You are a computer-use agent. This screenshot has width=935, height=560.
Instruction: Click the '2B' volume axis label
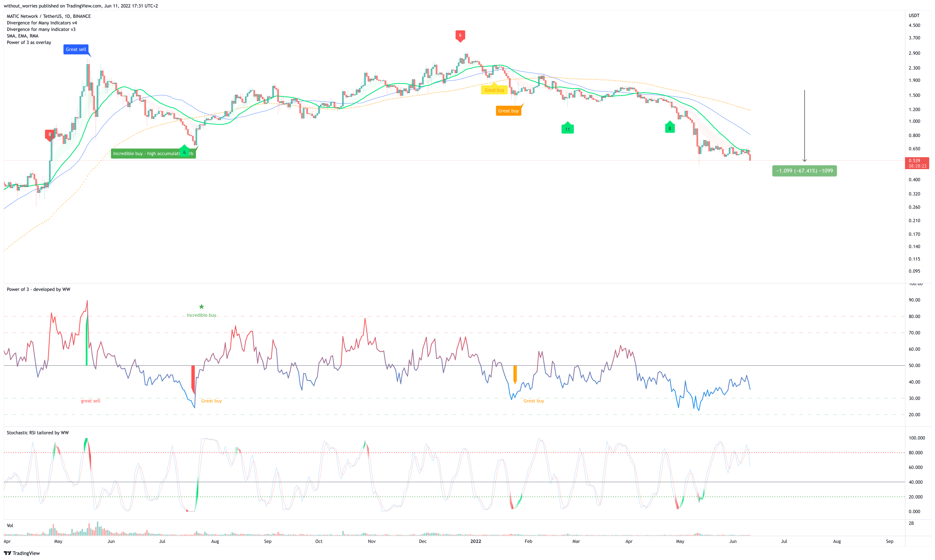point(911,523)
